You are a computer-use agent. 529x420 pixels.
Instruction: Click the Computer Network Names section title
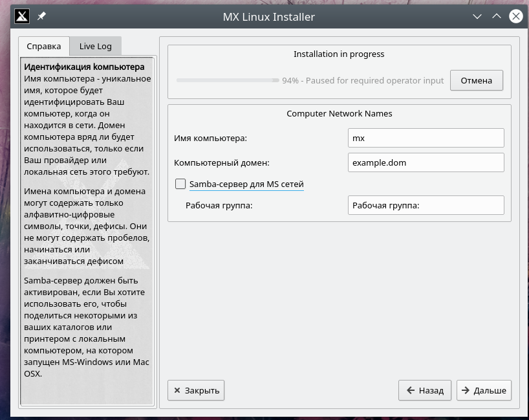coord(339,113)
